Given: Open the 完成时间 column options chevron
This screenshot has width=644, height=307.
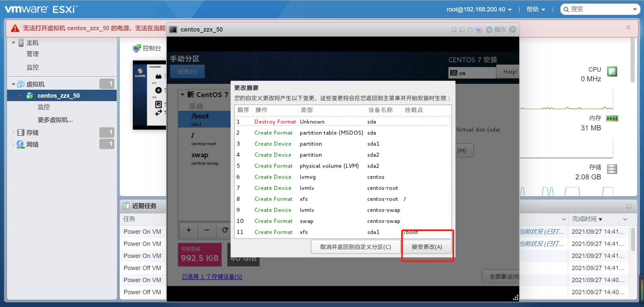Looking at the screenshot, I should [x=625, y=219].
